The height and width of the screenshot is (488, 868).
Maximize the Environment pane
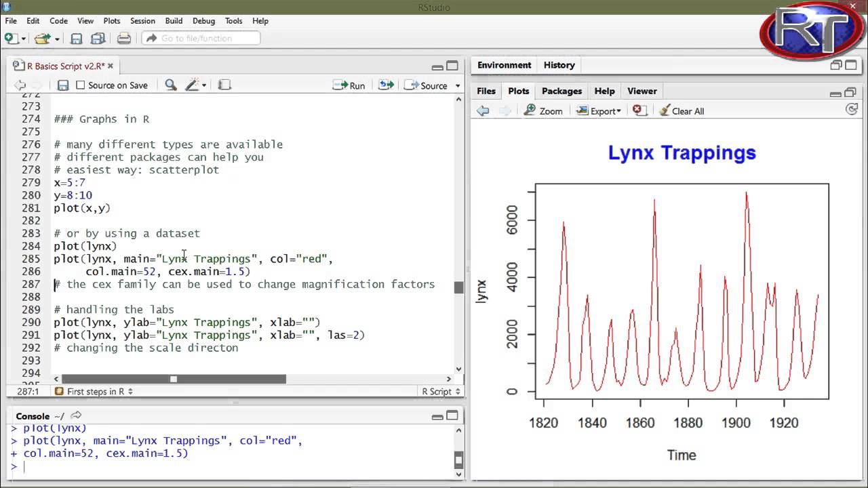pyautogui.click(x=852, y=65)
